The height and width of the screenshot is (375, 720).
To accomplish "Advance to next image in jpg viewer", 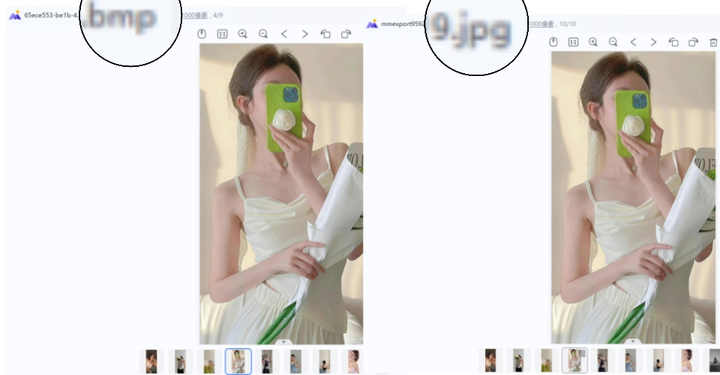I will (653, 42).
